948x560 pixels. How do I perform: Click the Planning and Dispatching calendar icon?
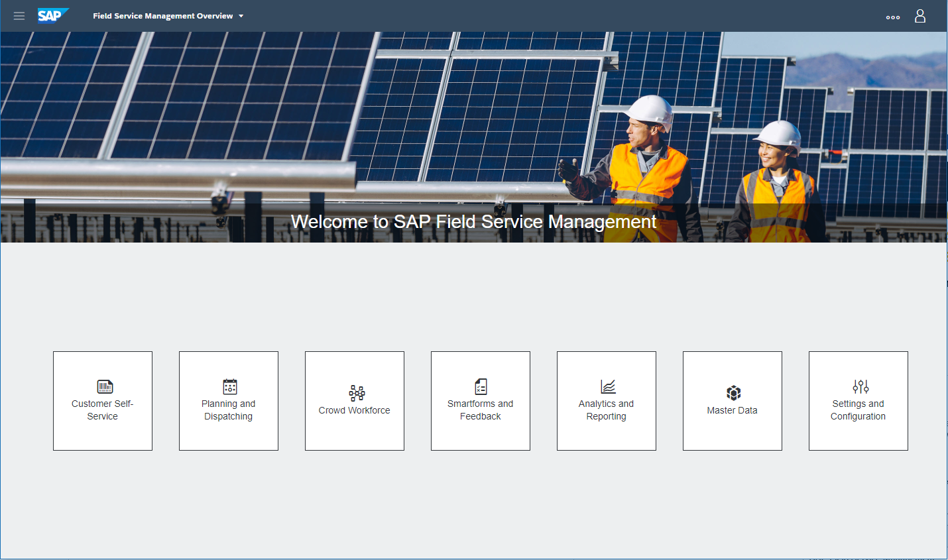[230, 386]
